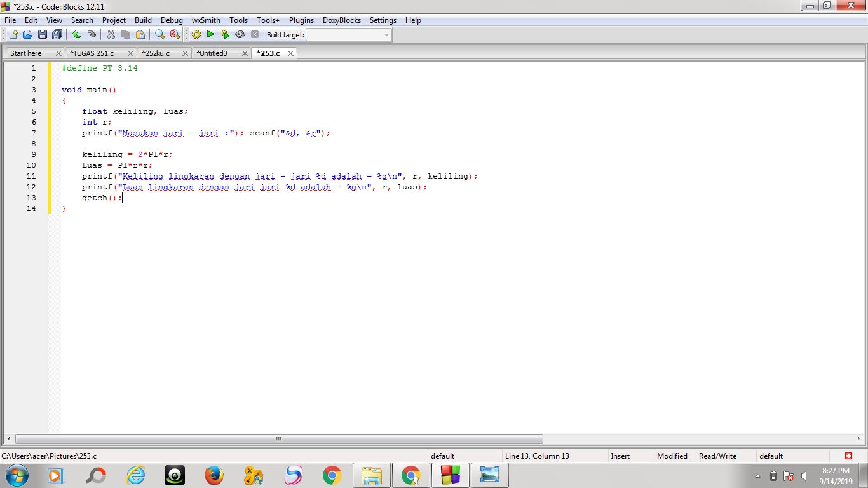Open the file explorer taskbar icon

(x=372, y=475)
